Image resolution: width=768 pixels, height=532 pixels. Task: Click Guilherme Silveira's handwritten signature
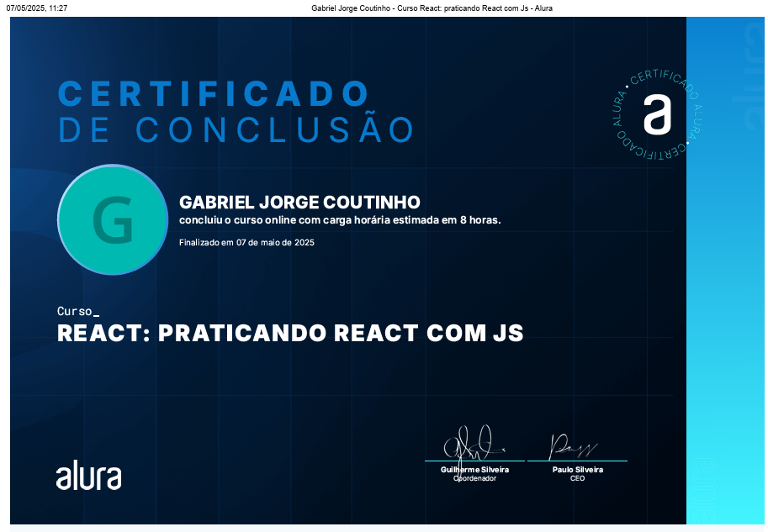[x=473, y=442]
